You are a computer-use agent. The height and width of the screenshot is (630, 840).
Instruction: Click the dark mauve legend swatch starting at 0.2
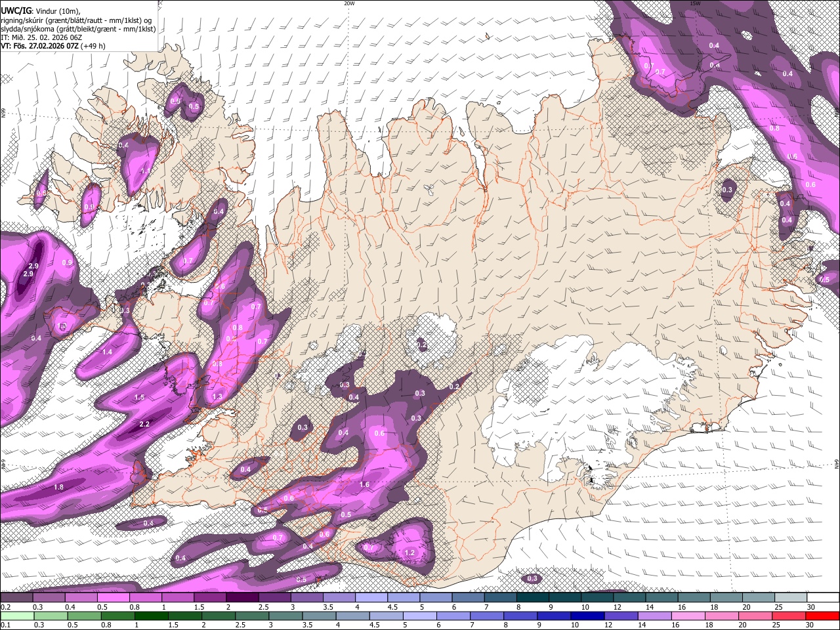click(x=16, y=598)
